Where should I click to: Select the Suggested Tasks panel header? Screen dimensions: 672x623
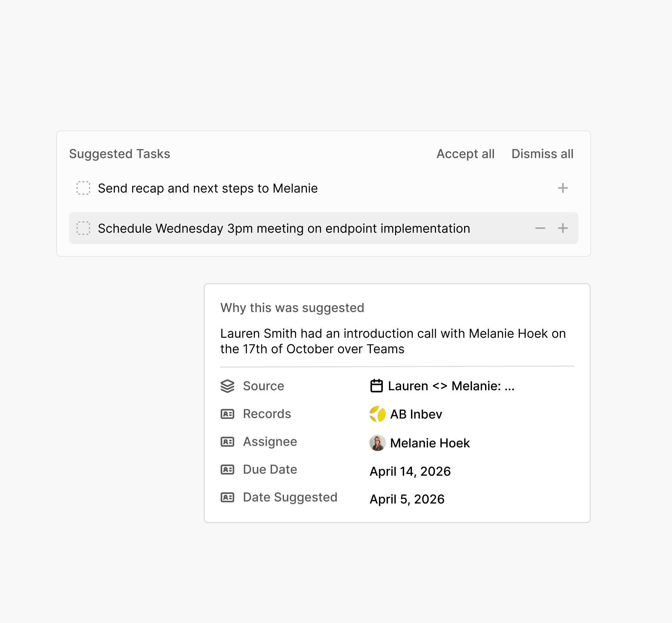click(119, 154)
